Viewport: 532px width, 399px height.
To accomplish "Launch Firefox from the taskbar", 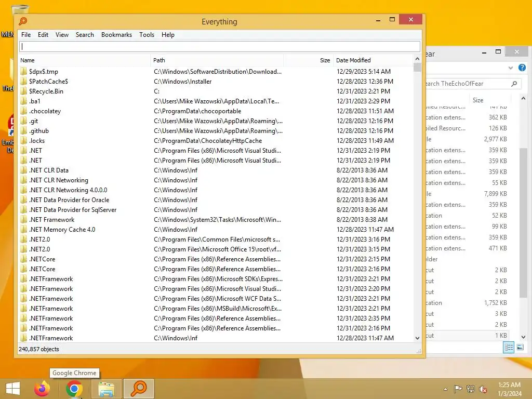I will coord(42,389).
